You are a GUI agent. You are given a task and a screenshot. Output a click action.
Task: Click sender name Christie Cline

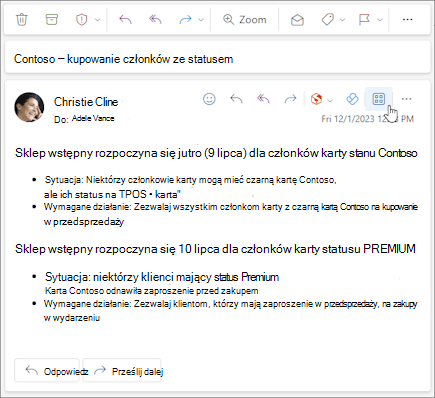86,102
